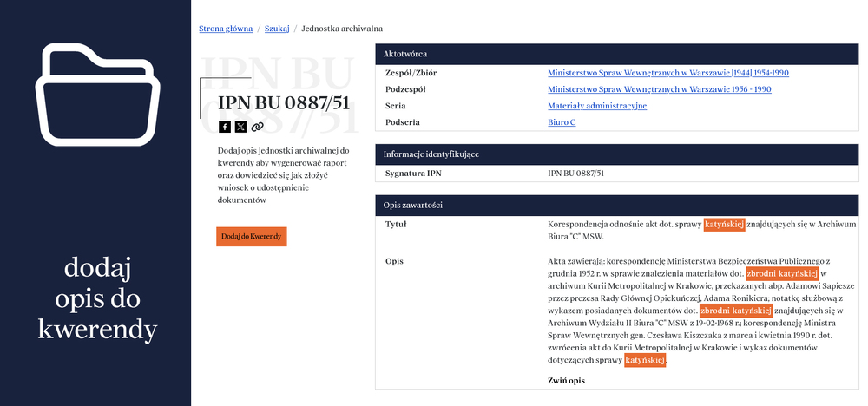Viewport: 868px width, 406px height.
Task: Open the Materiały administracyjne series link
Action: [x=596, y=106]
